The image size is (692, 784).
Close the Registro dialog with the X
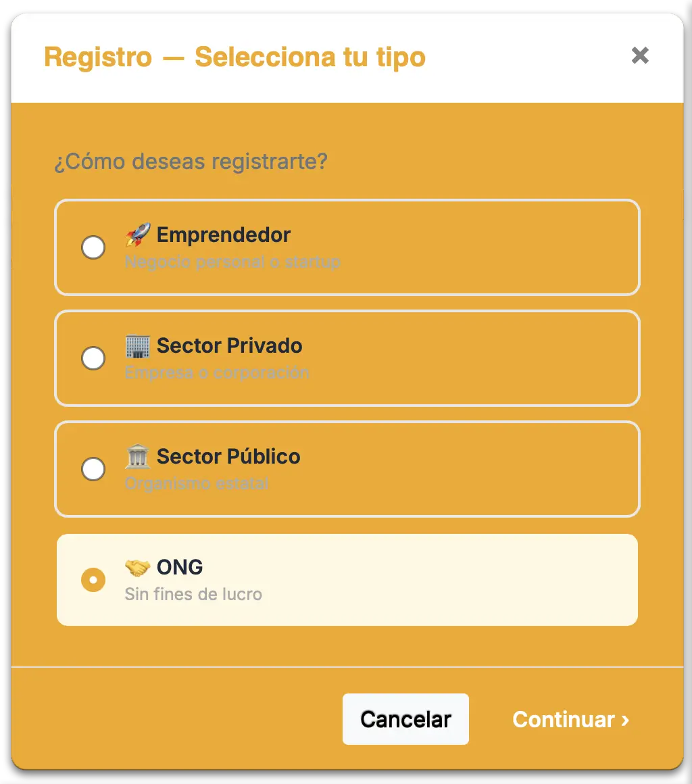click(640, 56)
